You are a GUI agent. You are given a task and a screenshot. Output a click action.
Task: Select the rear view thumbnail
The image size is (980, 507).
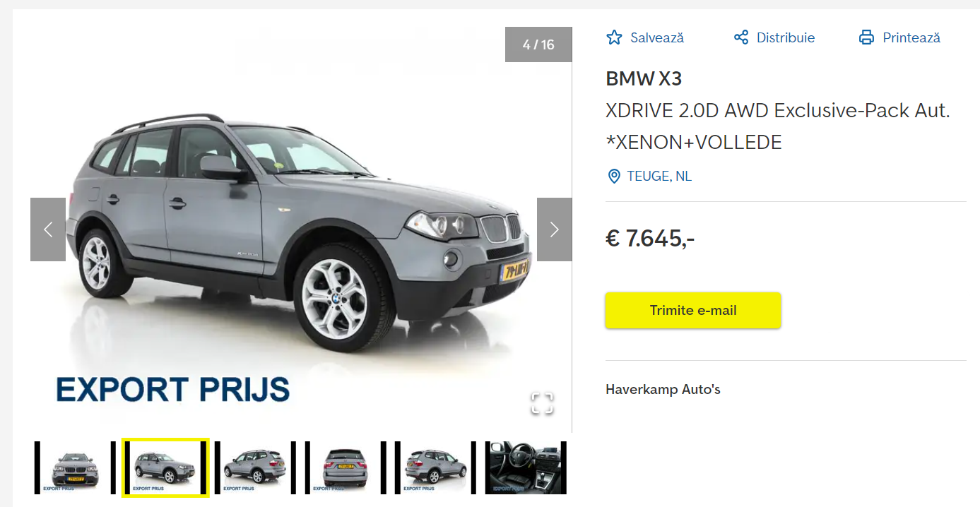[346, 467]
